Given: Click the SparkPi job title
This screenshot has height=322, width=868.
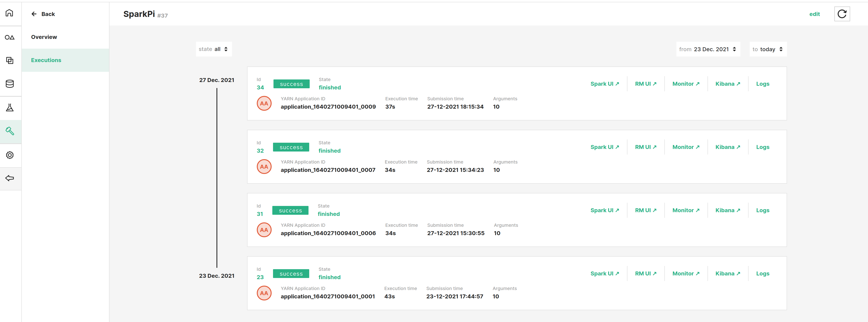Looking at the screenshot, I should coord(139,14).
